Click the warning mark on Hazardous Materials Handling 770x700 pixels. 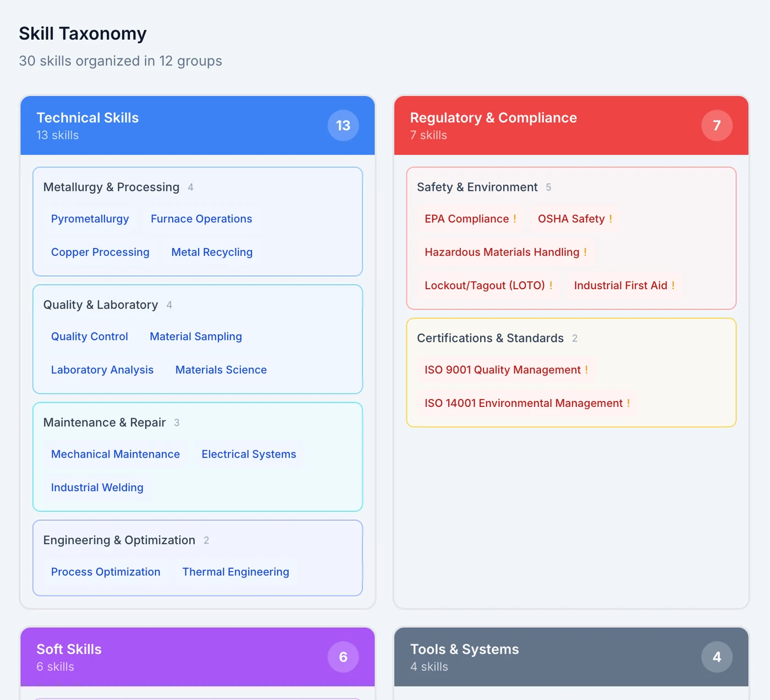point(585,252)
